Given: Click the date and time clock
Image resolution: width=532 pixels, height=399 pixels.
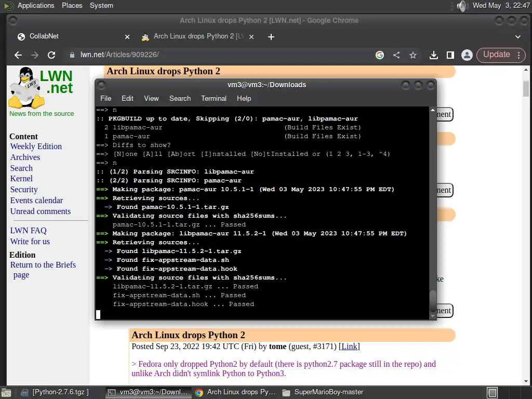Looking at the screenshot, I should (x=501, y=5).
